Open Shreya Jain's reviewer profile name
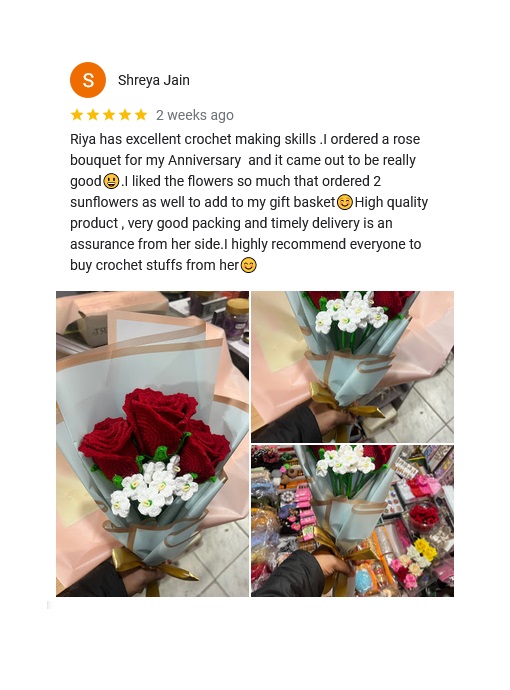Viewport: 510px width, 690px height. (x=154, y=80)
